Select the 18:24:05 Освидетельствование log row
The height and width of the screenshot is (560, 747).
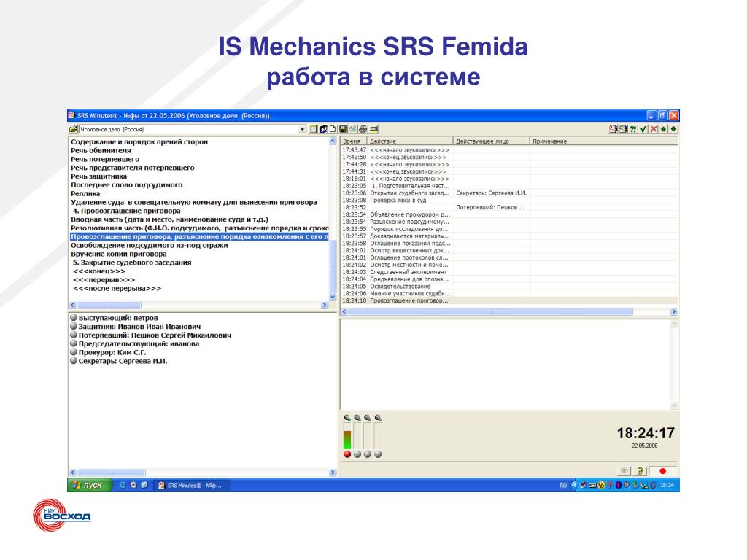click(x=509, y=286)
